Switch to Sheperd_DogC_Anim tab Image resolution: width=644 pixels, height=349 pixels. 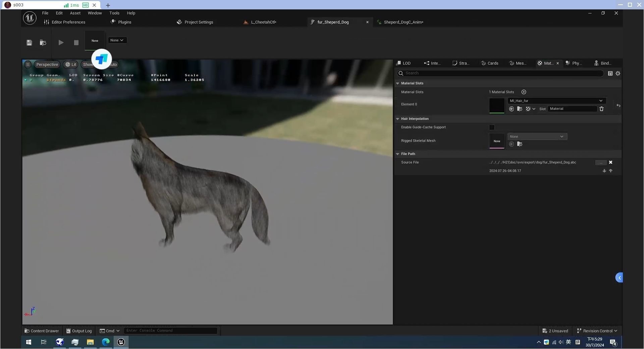tap(400, 22)
